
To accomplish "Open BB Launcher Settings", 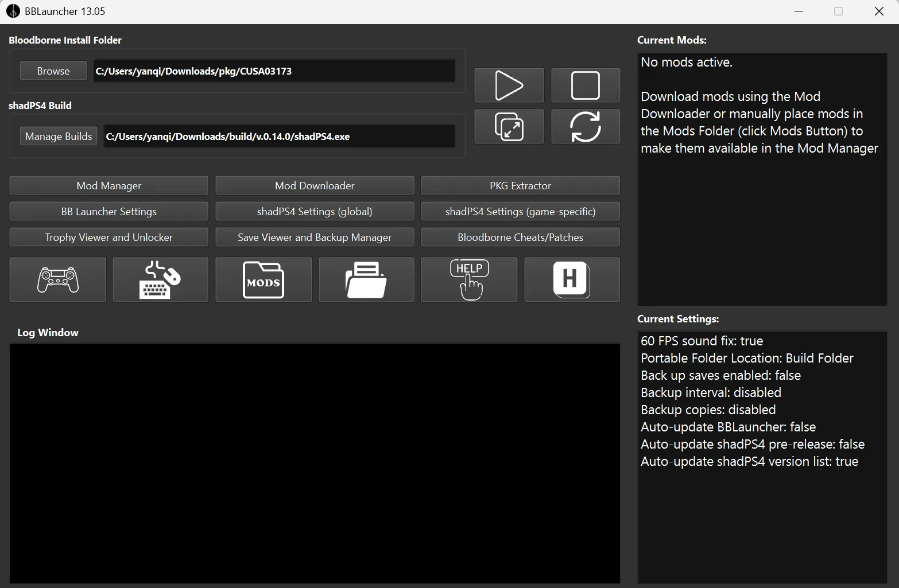I will 109,212.
